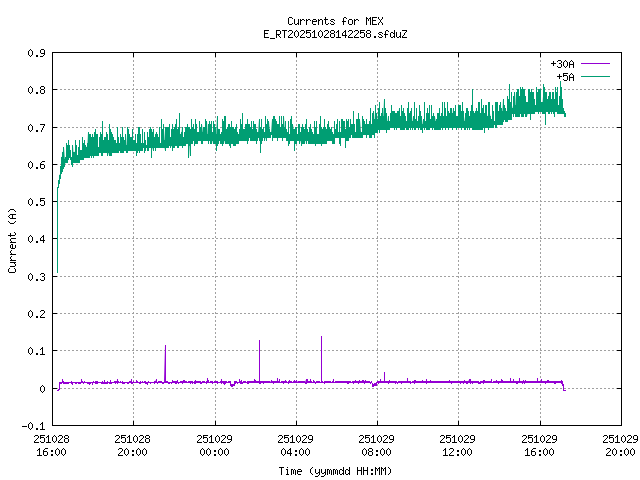
Task: Click the 251028 16:00 x-axis tick label
Action: 51,445
